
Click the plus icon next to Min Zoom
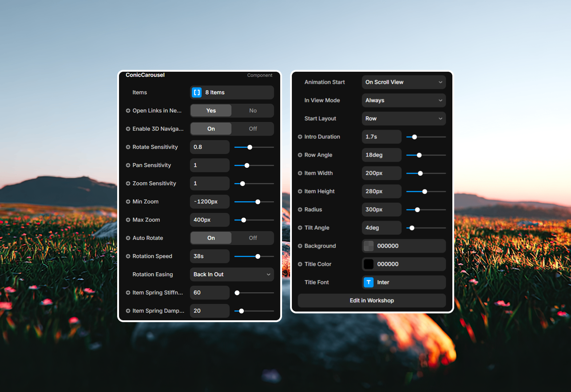point(128,202)
